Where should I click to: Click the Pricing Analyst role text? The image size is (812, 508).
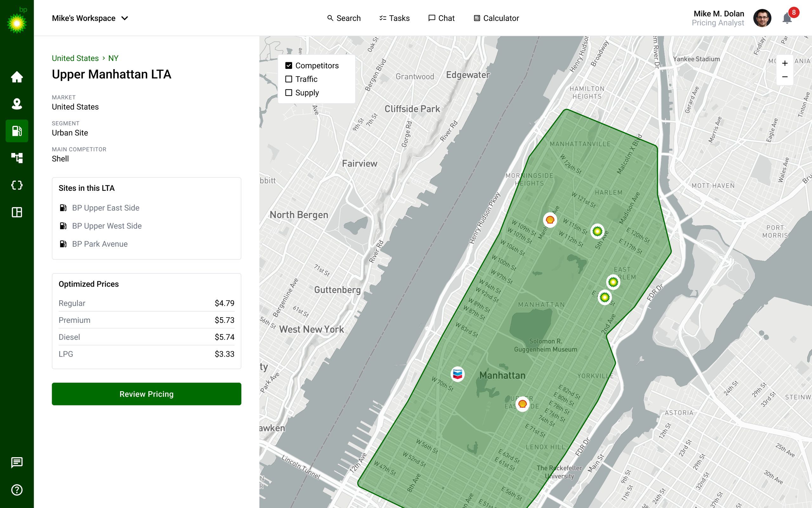point(718,23)
